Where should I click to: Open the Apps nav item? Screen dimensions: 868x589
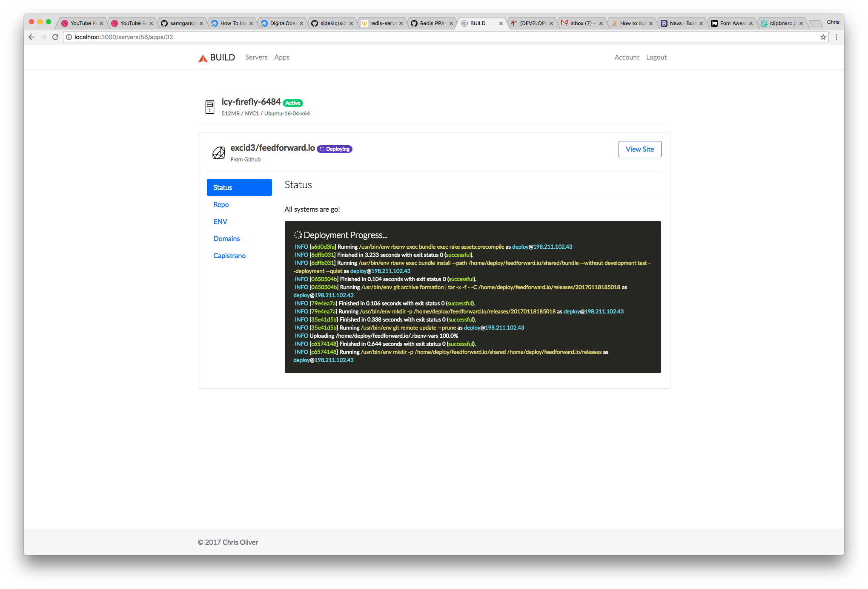[x=282, y=57]
